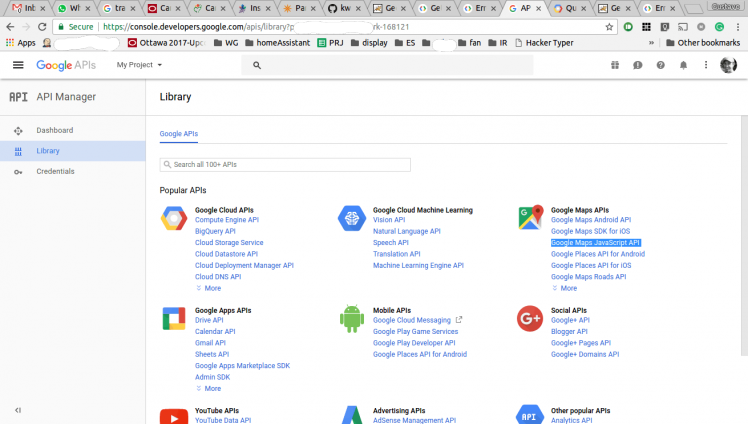Open the feedback alert icon in header
The image size is (748, 424).
[638, 65]
